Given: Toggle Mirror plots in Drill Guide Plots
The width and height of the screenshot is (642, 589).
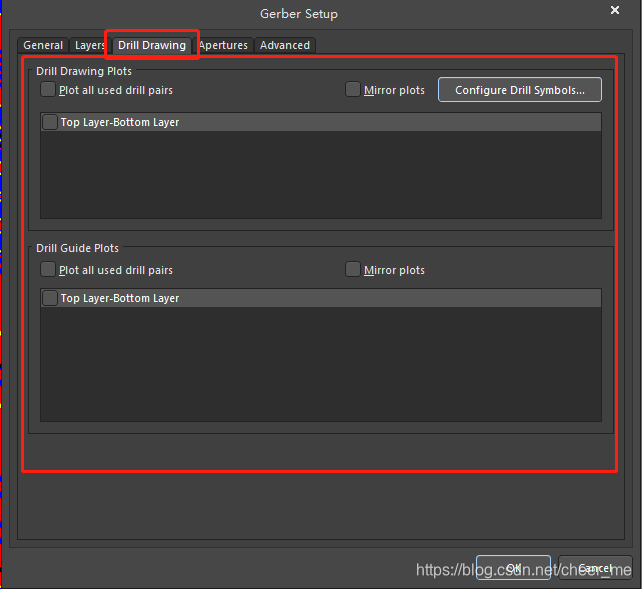Looking at the screenshot, I should [x=353, y=270].
